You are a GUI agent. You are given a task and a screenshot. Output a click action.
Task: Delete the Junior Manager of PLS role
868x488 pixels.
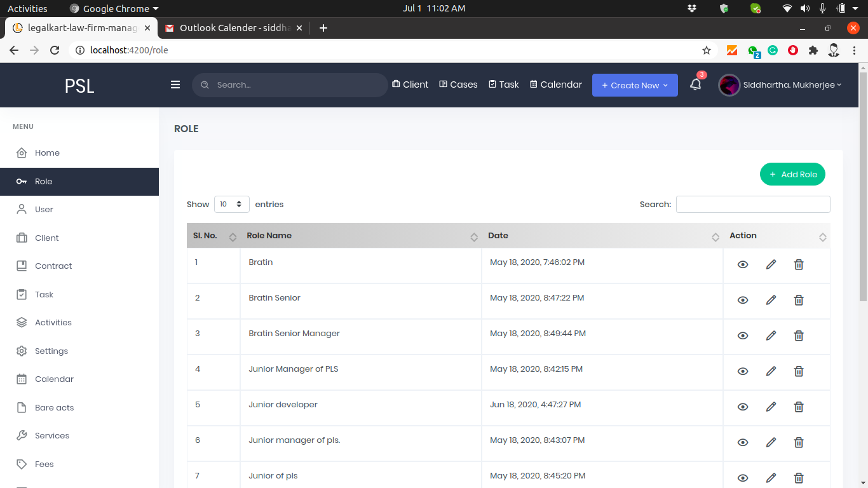click(799, 371)
